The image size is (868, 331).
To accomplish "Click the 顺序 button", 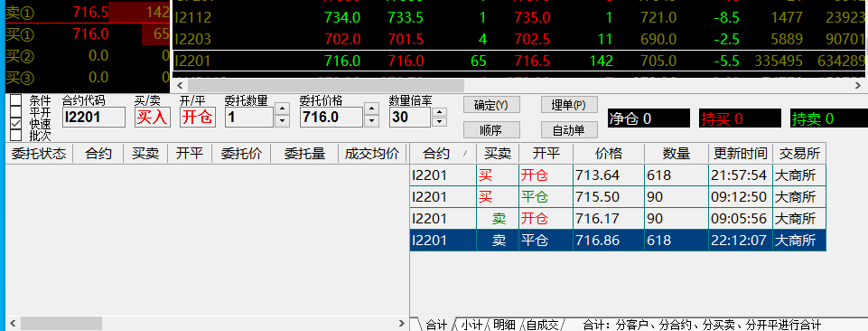I will click(491, 129).
